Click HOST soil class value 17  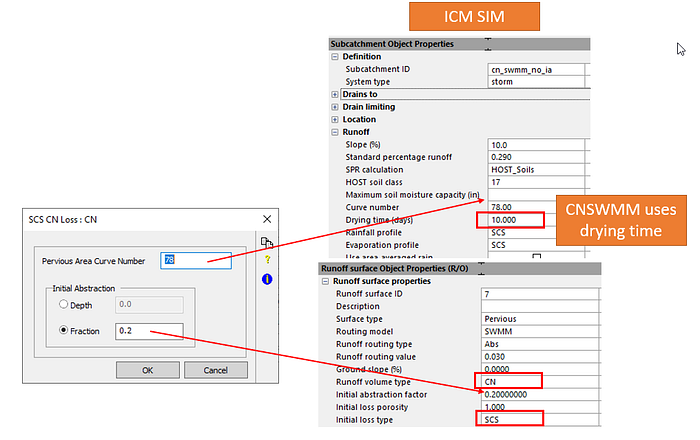click(x=536, y=182)
